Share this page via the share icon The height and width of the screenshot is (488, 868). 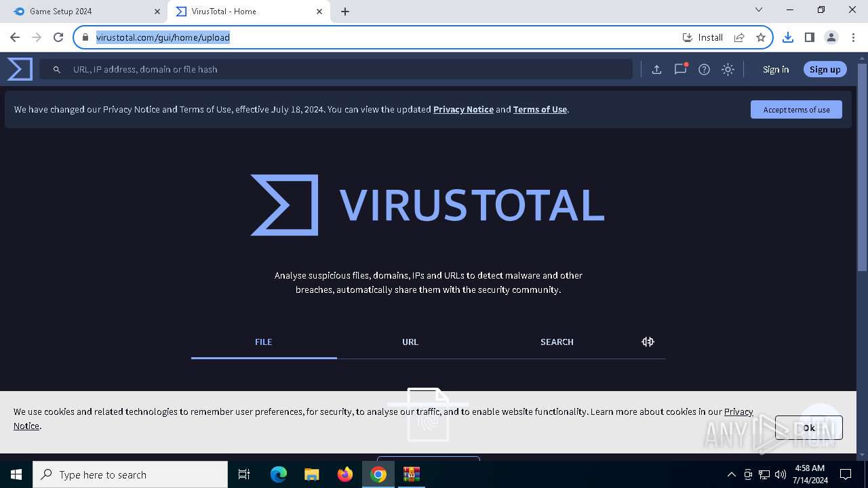point(739,37)
